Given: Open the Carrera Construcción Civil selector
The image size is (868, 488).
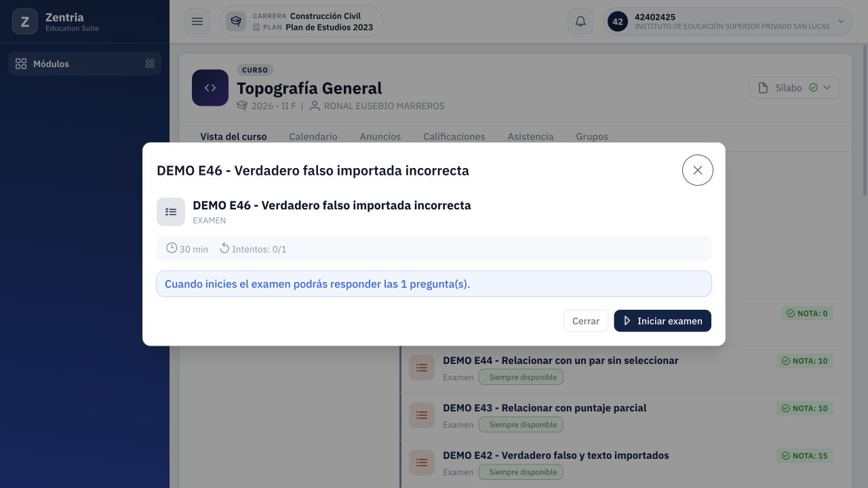Looking at the screenshot, I should point(301,22).
